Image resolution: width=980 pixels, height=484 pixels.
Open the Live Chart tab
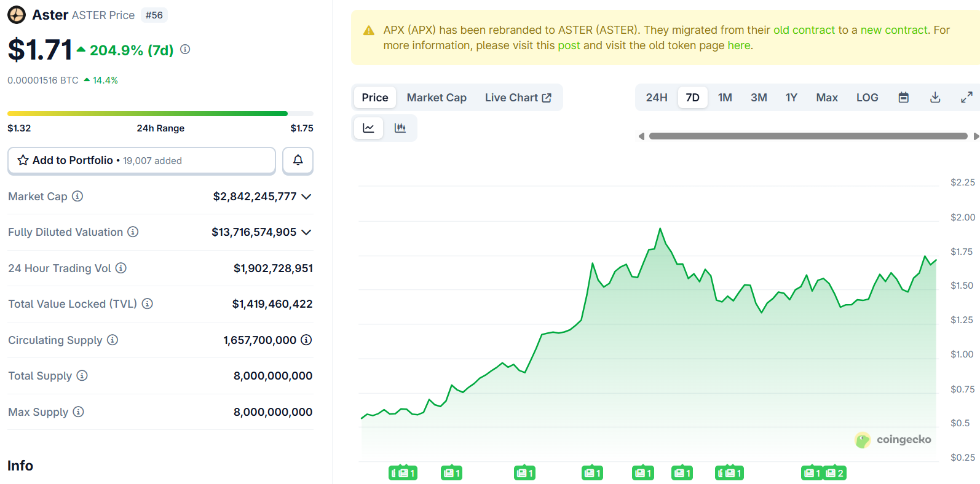tap(518, 98)
